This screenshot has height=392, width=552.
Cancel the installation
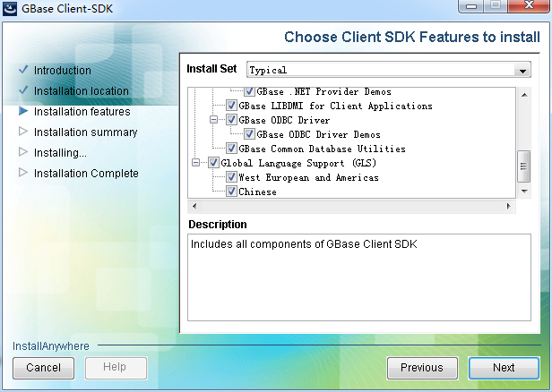tap(43, 367)
